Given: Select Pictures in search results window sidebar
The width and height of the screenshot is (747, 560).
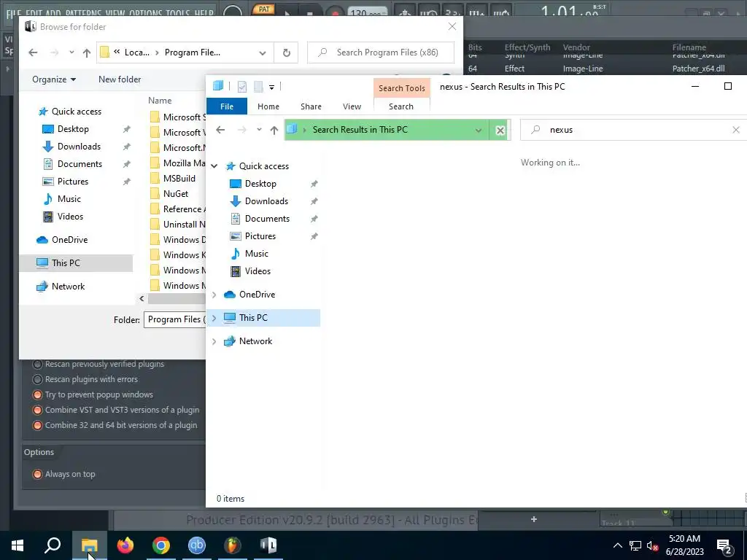Looking at the screenshot, I should click(260, 237).
